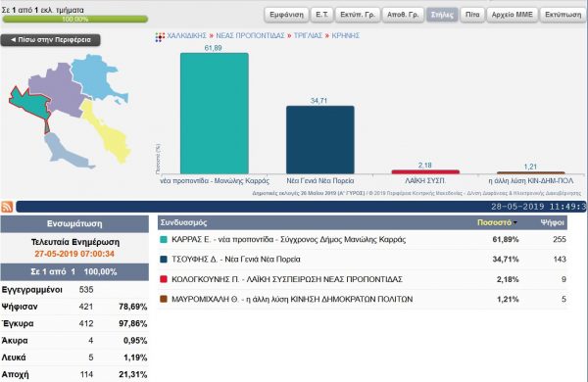
Task: Sort by Ποσοστό column arrow
Action: tap(515, 222)
